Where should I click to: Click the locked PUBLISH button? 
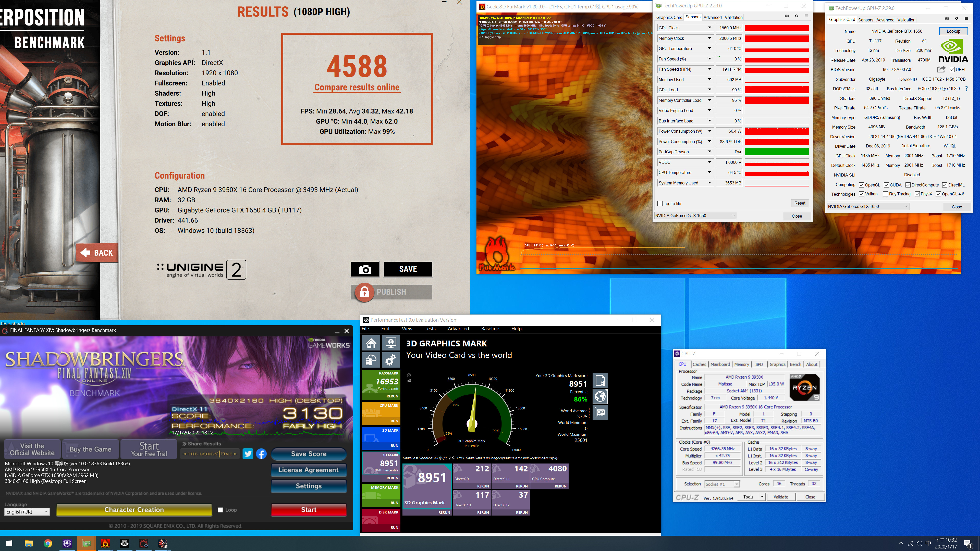coord(391,292)
